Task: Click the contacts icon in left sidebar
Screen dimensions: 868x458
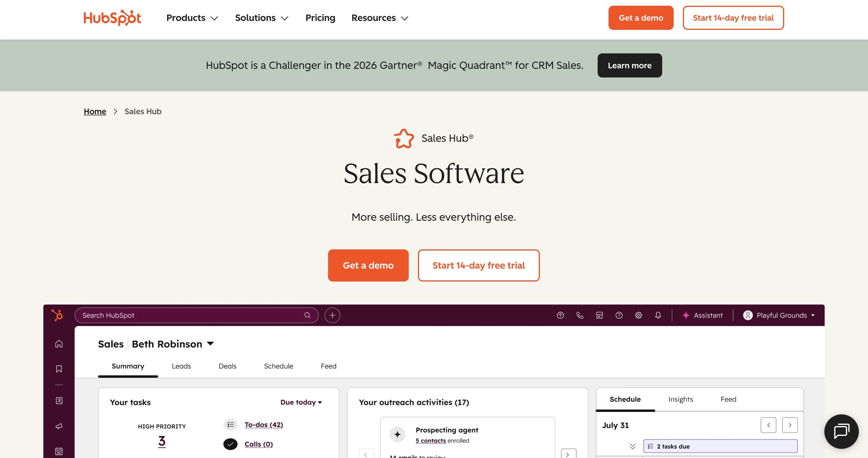Action: (59, 401)
